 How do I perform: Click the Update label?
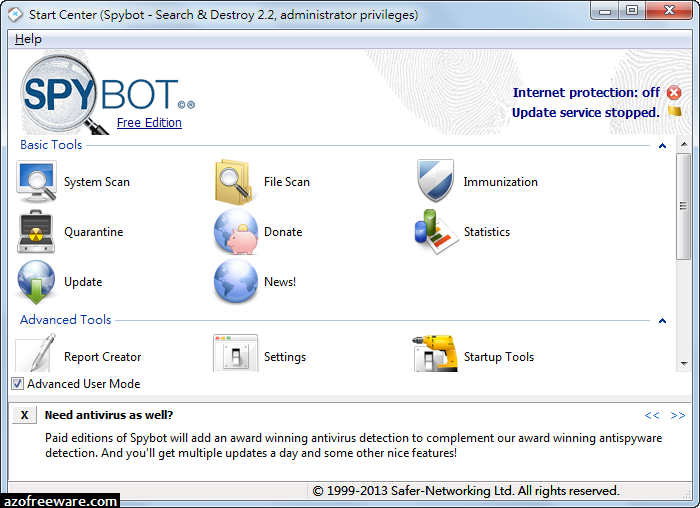83,282
